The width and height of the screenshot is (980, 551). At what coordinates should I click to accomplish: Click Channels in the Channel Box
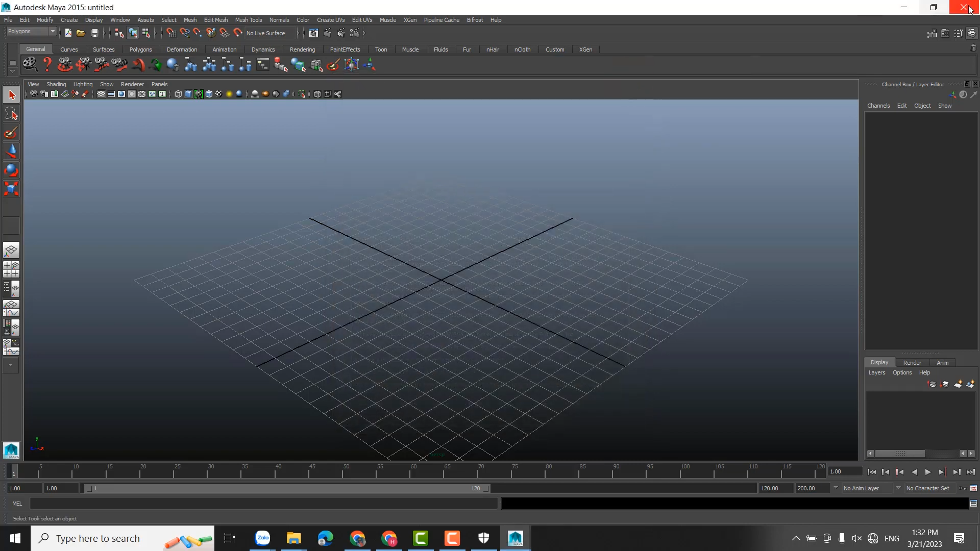[878, 106]
